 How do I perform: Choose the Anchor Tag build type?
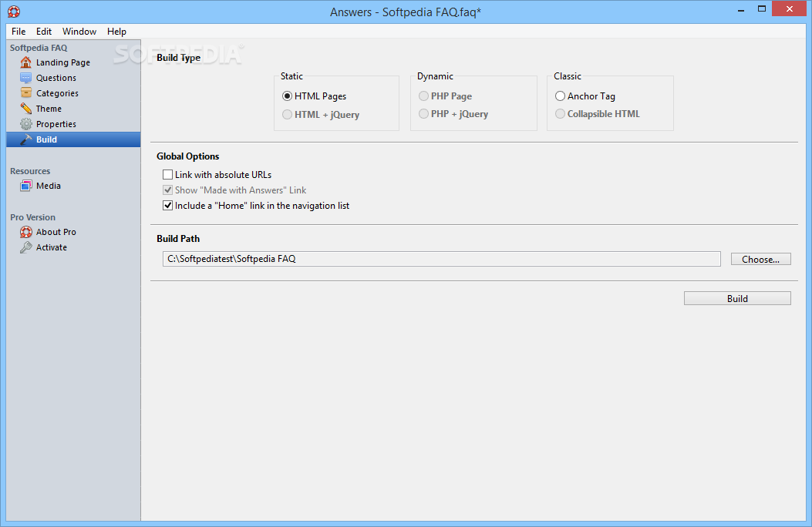(x=560, y=96)
